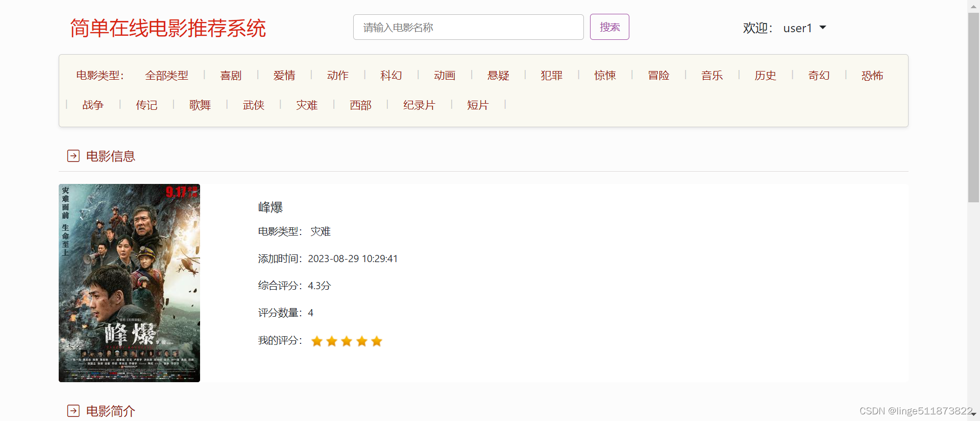Click the 电影类型 value 灾难 in movie details

(x=321, y=231)
